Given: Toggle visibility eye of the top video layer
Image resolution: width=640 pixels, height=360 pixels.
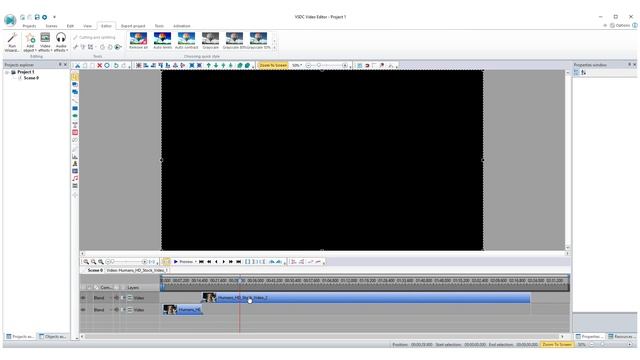Looking at the screenshot, I should click(x=83, y=298).
